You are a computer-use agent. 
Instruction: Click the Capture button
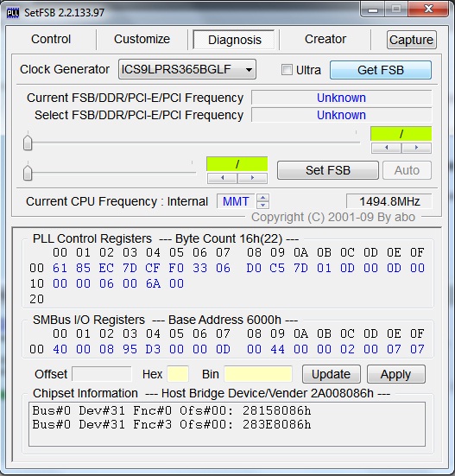click(x=411, y=40)
